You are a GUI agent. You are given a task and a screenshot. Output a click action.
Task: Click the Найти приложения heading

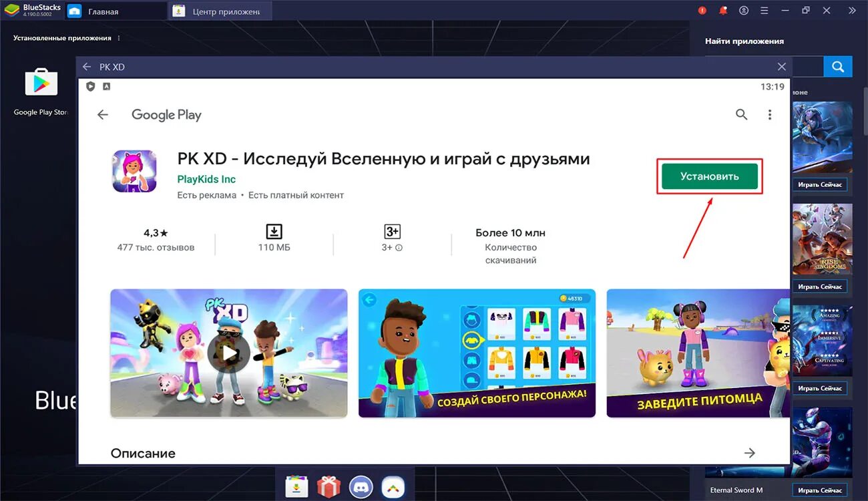(x=744, y=41)
